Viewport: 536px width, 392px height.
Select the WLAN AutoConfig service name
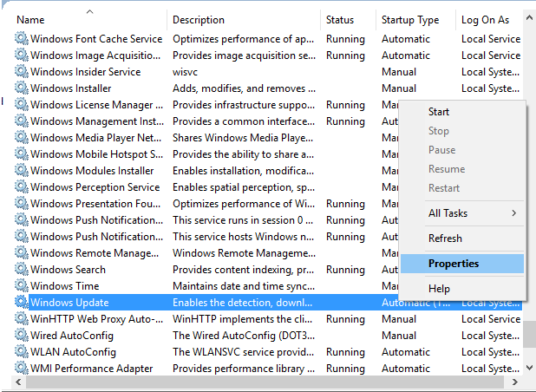point(73,352)
